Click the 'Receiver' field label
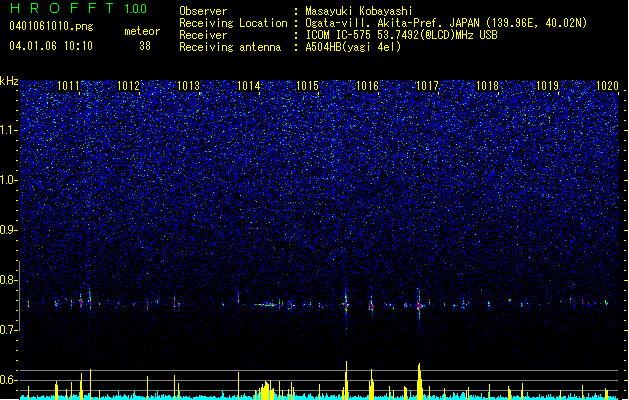Screen dimensions: 629x400 [203, 35]
